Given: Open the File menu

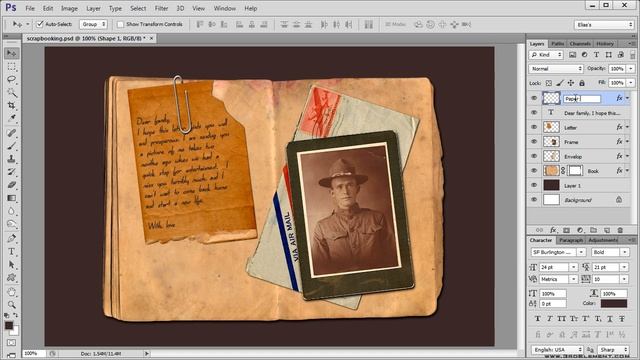Looking at the screenshot, I should click(x=30, y=8).
